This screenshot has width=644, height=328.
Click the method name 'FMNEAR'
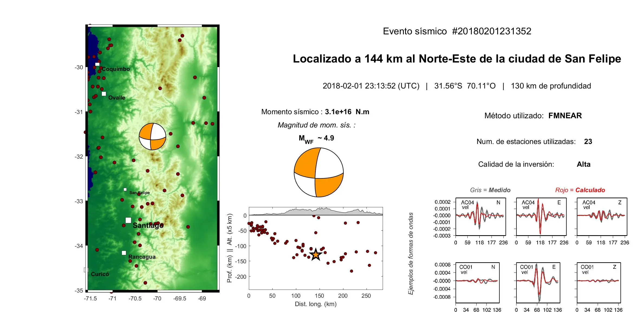coord(565,116)
